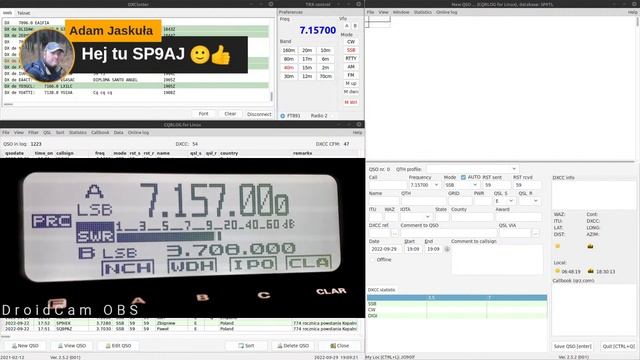Click the M wri memory button

pos(351,102)
